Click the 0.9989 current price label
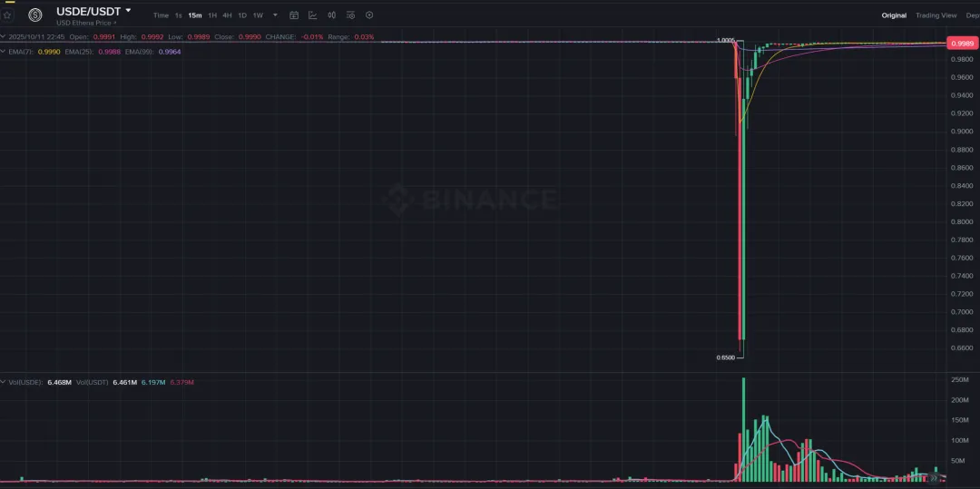The image size is (980, 489). 960,44
